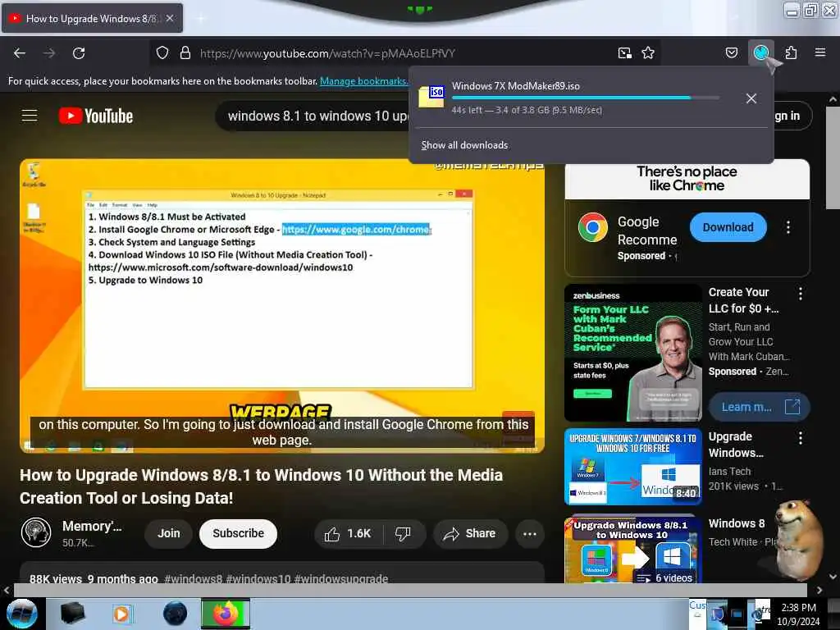Click the #windows10 hashtag

pos(258,578)
